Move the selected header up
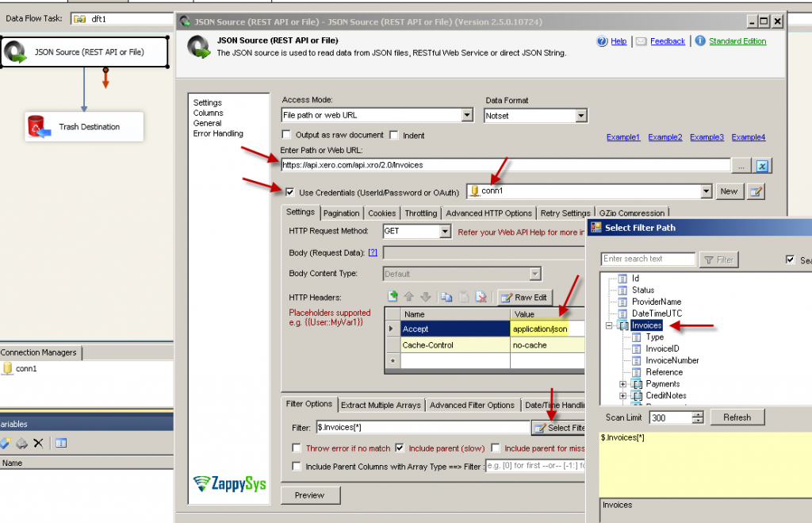 [410, 296]
